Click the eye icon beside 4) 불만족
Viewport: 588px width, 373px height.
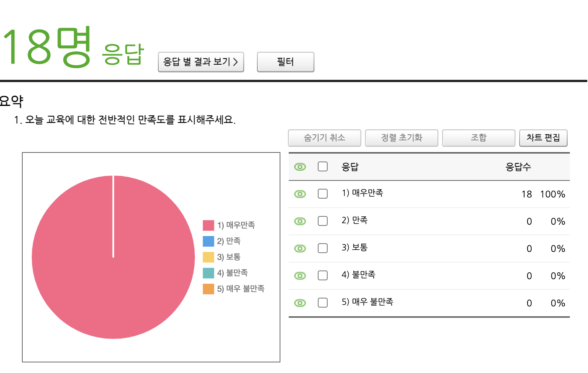[300, 276]
